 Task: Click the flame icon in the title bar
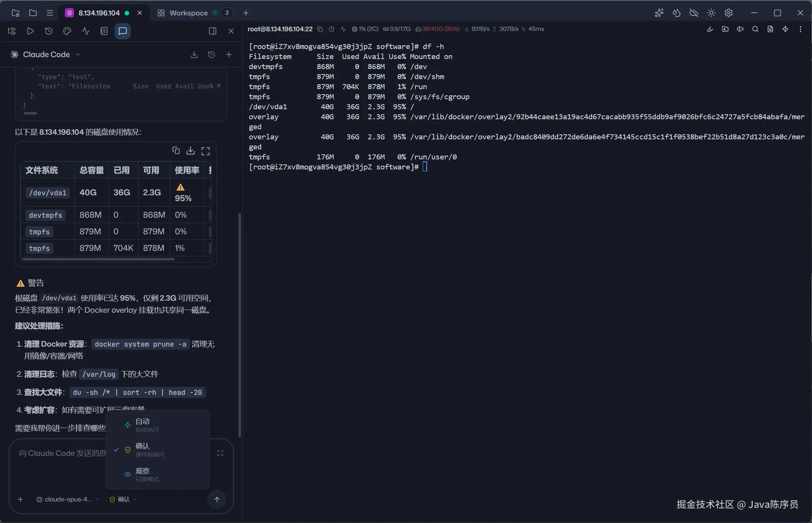[676, 13]
